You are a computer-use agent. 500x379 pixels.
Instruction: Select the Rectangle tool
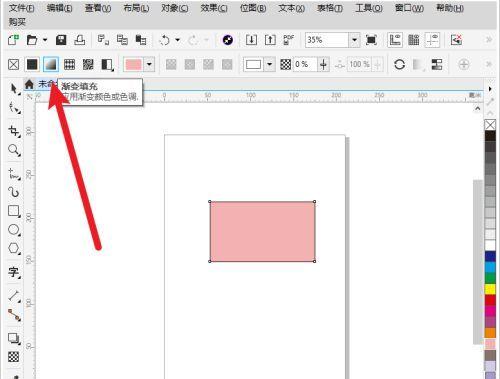click(14, 211)
